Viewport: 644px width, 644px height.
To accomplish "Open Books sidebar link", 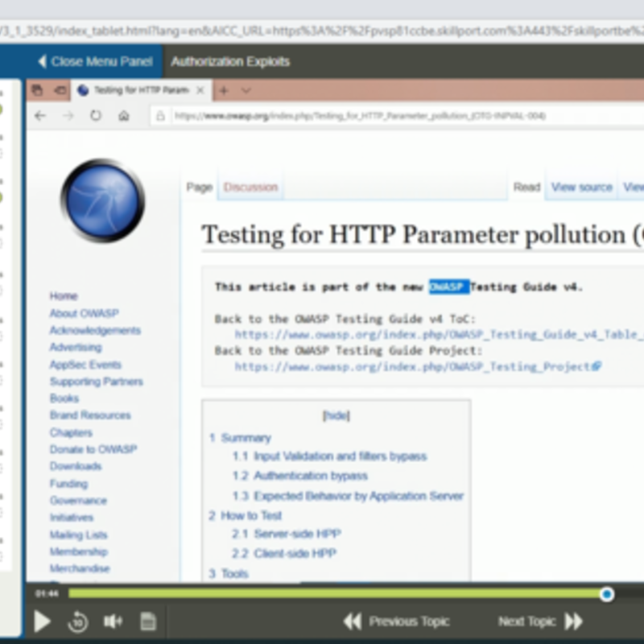I will [64, 398].
